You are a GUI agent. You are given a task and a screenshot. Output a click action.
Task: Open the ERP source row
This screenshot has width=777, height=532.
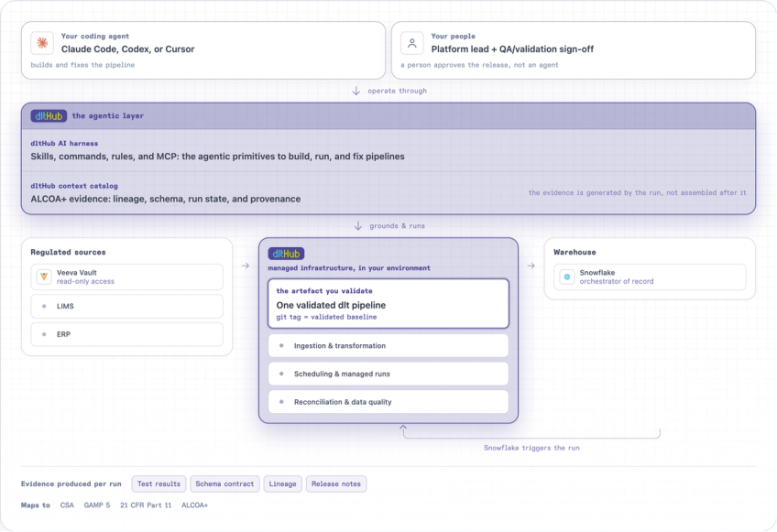(x=126, y=334)
